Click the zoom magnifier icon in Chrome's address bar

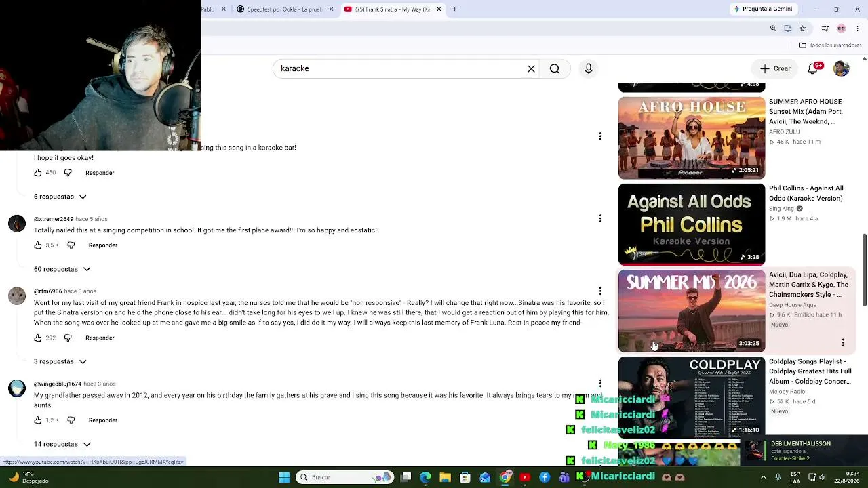pos(773,28)
